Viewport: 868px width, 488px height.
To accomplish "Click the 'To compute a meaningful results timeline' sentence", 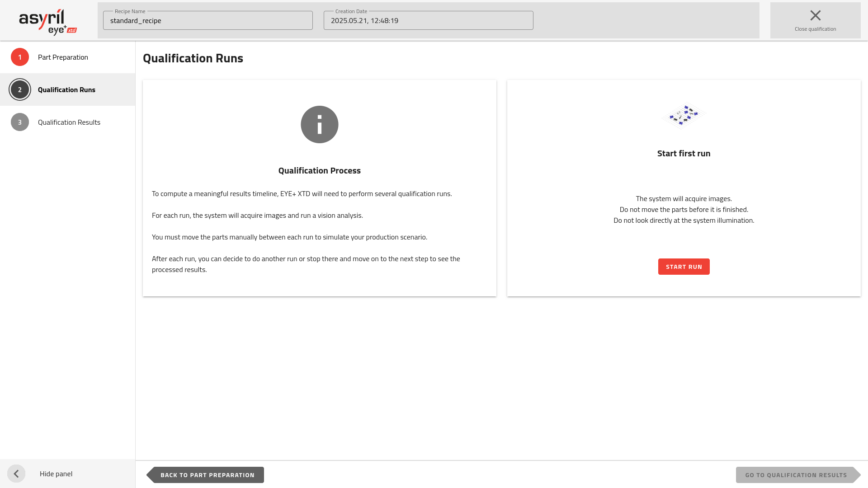I will coord(302,194).
